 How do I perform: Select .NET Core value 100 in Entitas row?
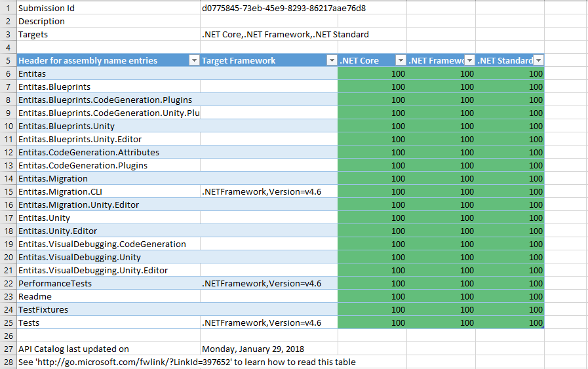pyautogui.click(x=372, y=74)
